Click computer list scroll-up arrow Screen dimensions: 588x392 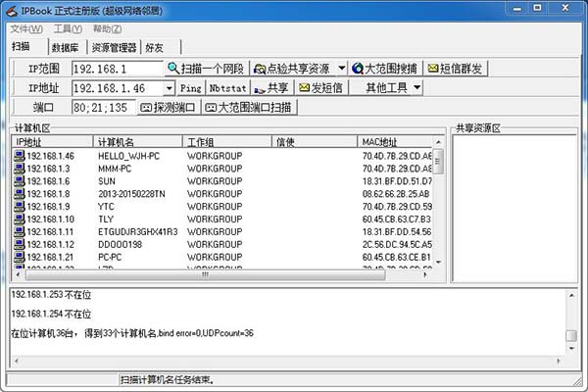(x=438, y=142)
